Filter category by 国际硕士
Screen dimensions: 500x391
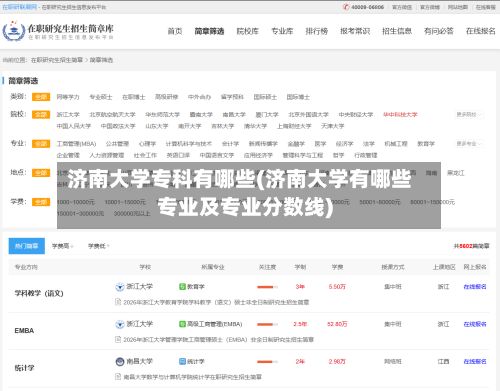tap(265, 97)
